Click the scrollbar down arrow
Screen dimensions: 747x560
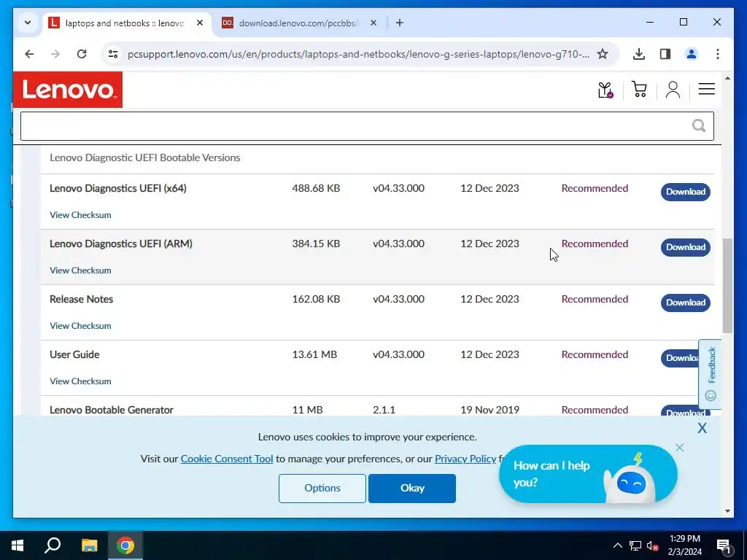[727, 511]
